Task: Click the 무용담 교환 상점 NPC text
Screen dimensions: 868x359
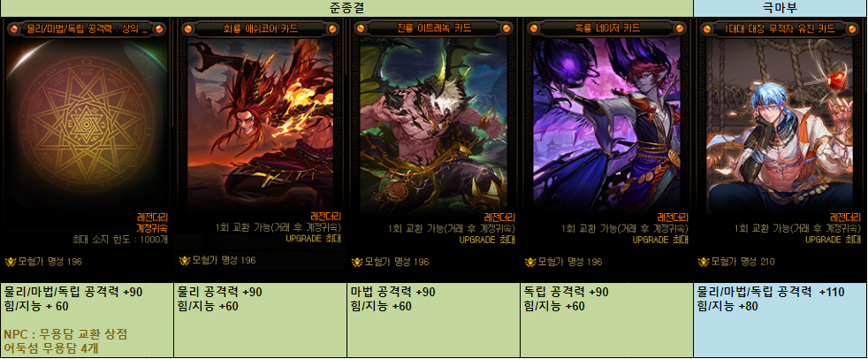Action: coord(66,334)
